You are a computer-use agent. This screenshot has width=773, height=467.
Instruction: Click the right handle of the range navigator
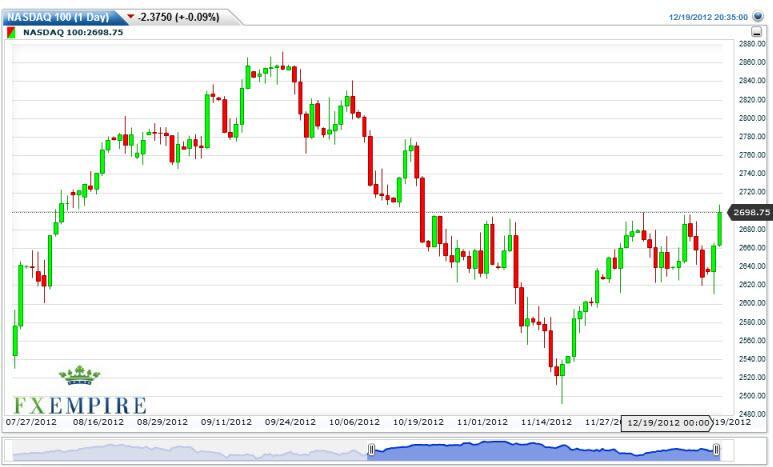pyautogui.click(x=716, y=451)
